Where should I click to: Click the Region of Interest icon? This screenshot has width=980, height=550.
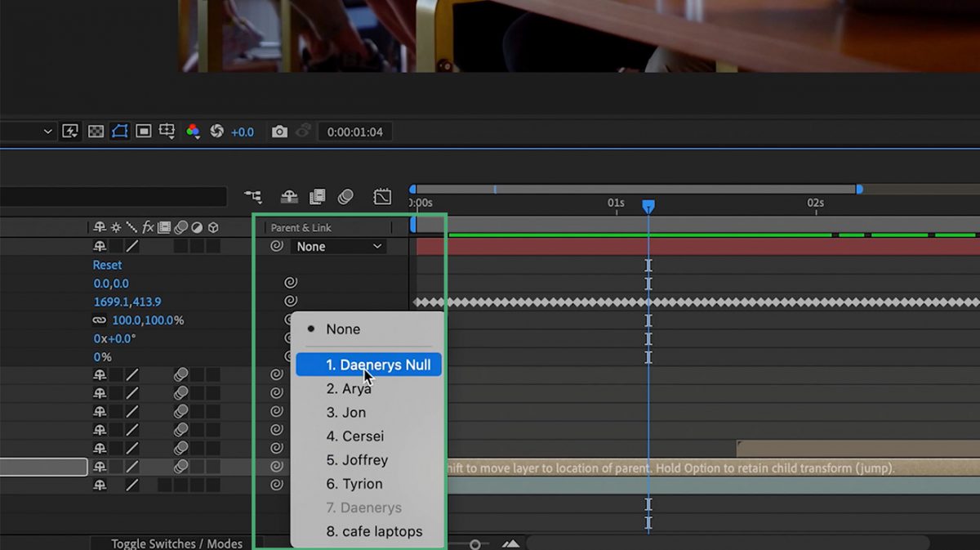click(144, 132)
